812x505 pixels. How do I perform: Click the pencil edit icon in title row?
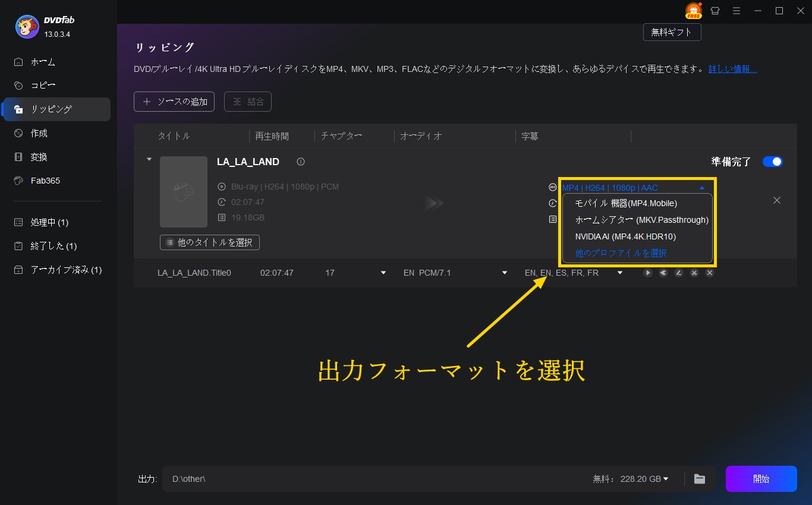tap(678, 273)
